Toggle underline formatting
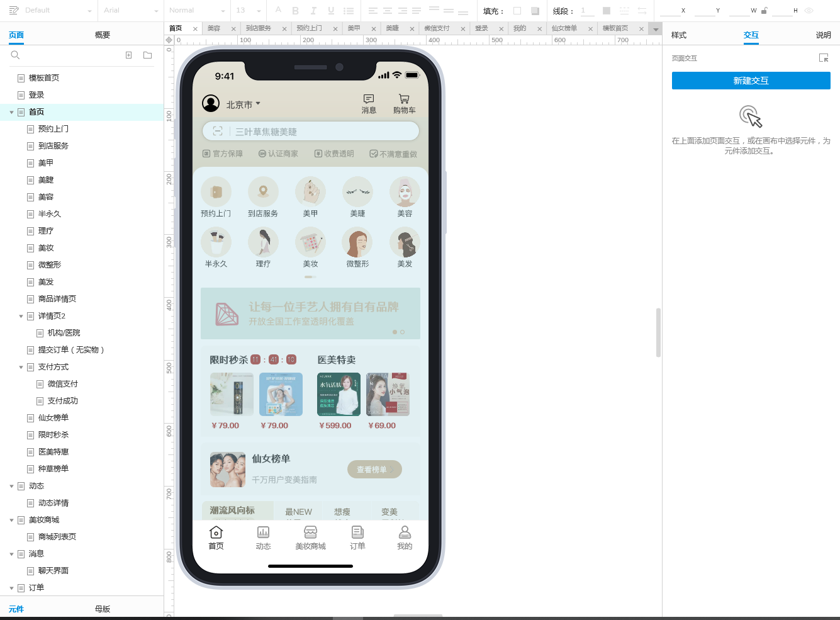Image resolution: width=840 pixels, height=620 pixels. 331,11
